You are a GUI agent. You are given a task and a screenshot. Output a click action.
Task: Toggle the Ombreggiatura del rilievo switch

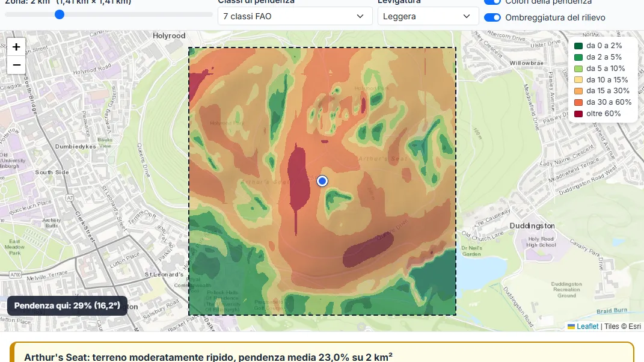[x=492, y=17]
